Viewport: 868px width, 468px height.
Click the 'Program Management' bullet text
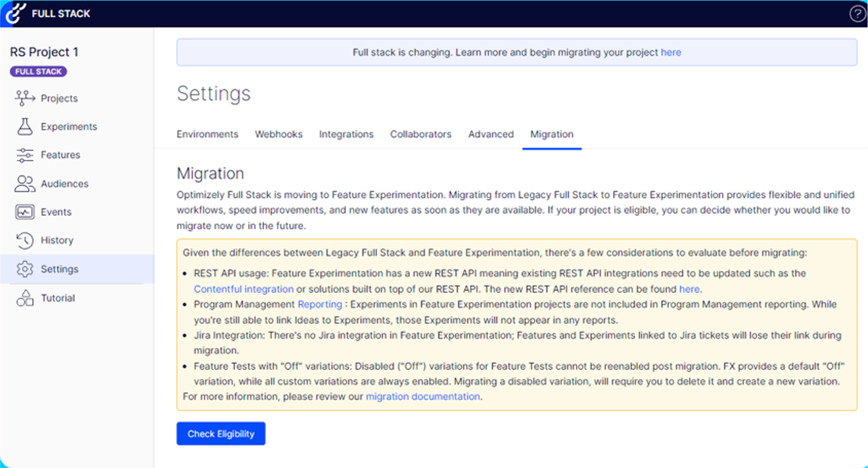(244, 304)
